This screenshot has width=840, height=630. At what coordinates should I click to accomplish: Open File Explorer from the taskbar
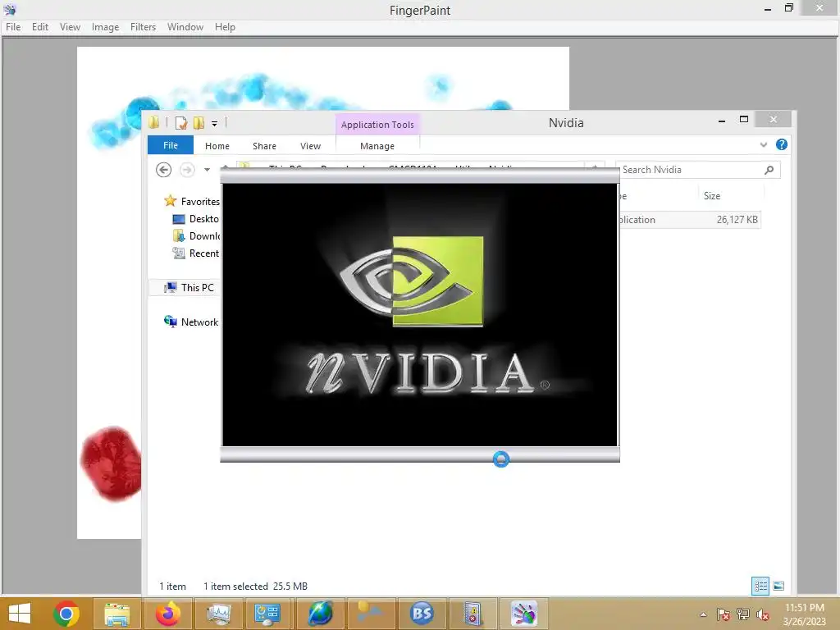pyautogui.click(x=116, y=614)
